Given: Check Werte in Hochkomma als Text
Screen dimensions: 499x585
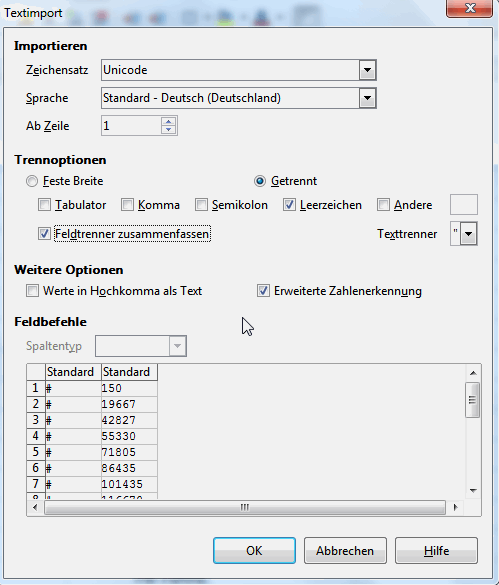Looking at the screenshot, I should click(x=32, y=291).
